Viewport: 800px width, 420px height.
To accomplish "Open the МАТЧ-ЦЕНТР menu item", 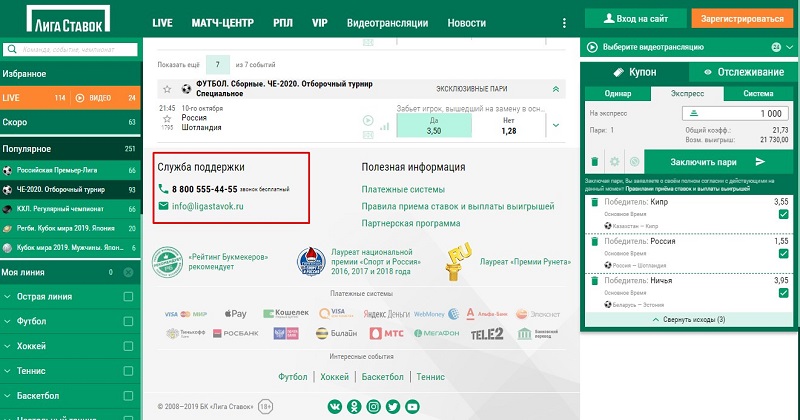I will coord(220,22).
